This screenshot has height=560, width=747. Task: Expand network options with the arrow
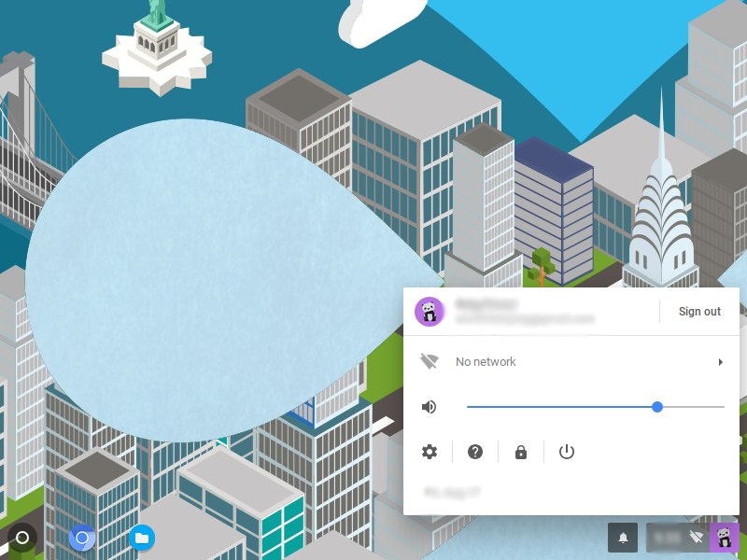point(720,362)
